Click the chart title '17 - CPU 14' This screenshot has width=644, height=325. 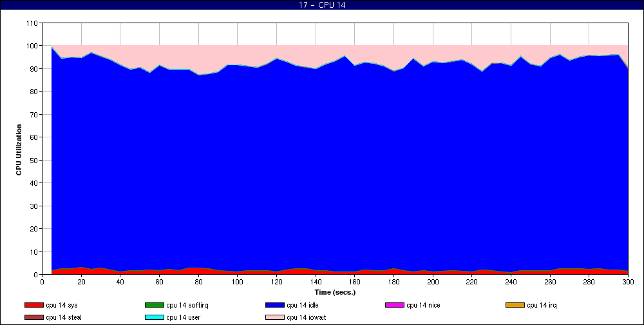322,5
